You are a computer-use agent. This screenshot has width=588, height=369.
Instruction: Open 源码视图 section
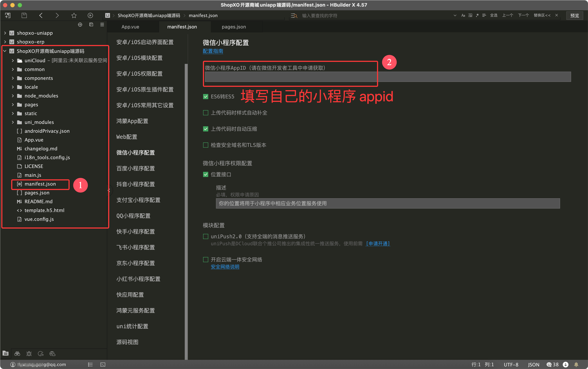click(127, 342)
